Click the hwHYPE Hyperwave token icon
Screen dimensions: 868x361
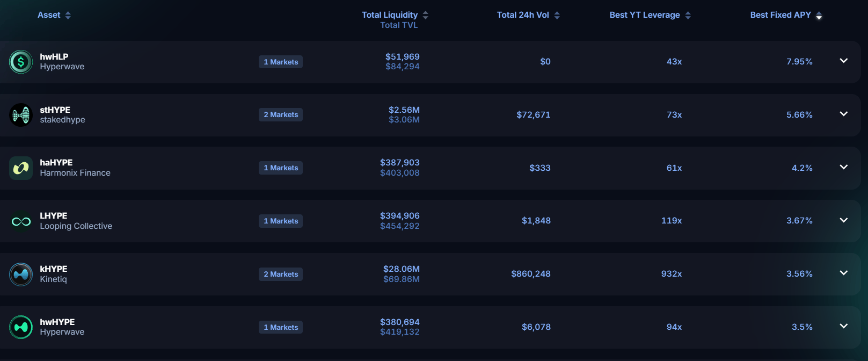(x=21, y=327)
